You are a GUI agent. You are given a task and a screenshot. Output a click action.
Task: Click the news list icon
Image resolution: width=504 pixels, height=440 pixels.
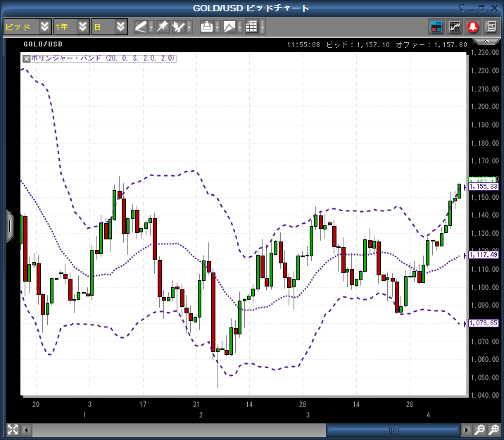point(490,27)
